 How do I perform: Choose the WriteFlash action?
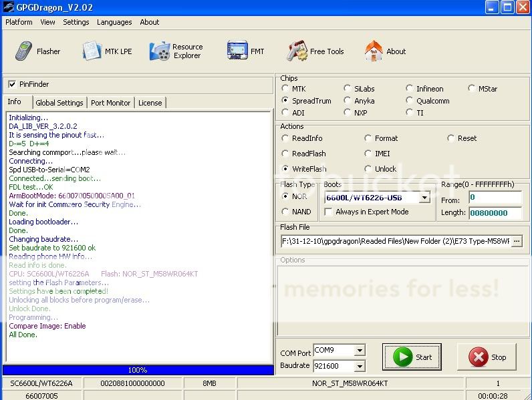pyautogui.click(x=285, y=169)
